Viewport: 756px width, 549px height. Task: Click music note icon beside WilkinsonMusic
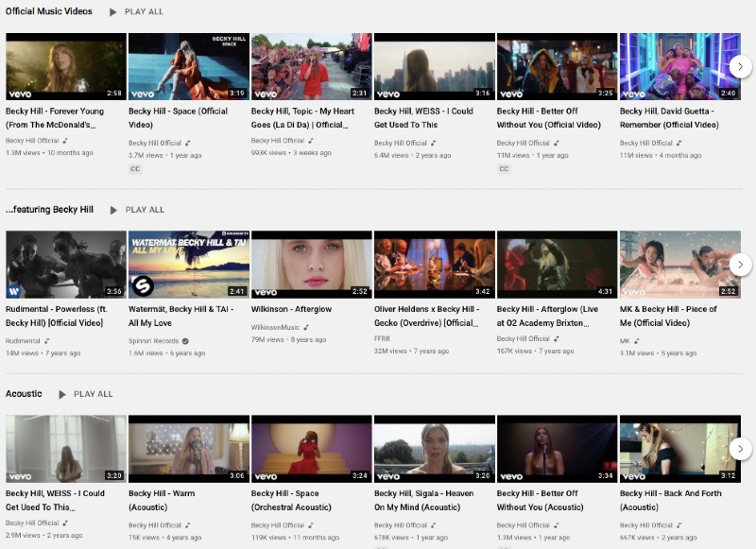(306, 327)
